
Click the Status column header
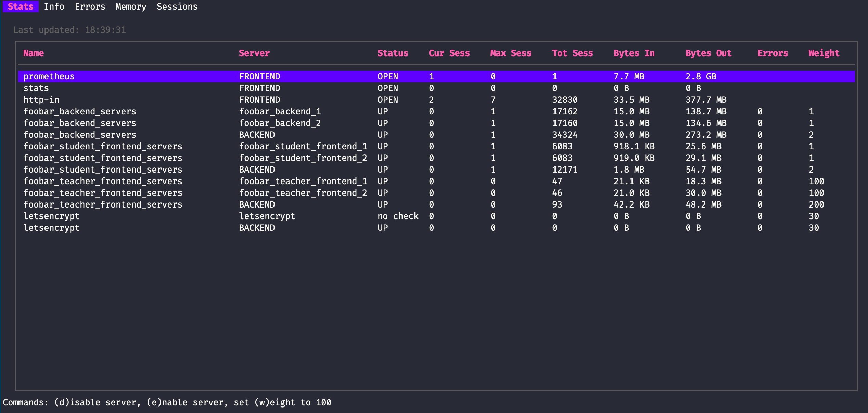click(x=393, y=53)
